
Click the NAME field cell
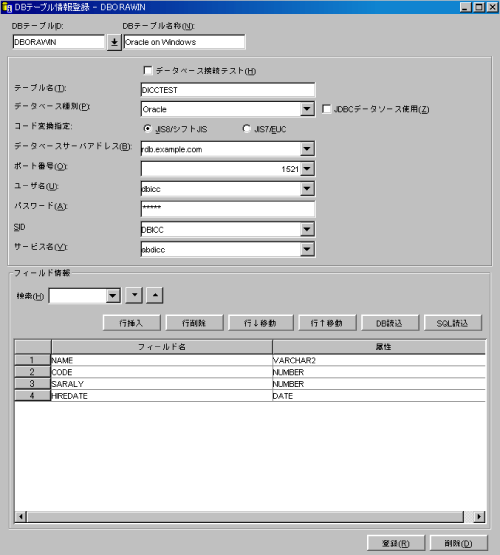[161, 360]
